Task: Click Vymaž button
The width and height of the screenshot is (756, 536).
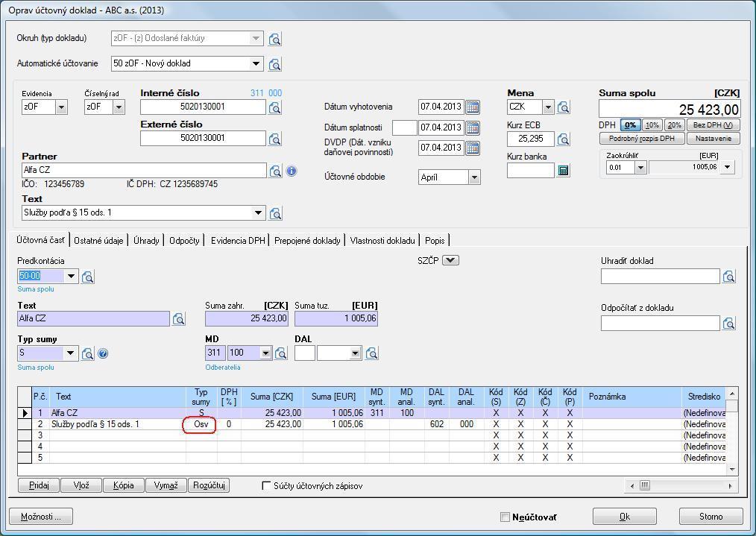Action: point(166,485)
